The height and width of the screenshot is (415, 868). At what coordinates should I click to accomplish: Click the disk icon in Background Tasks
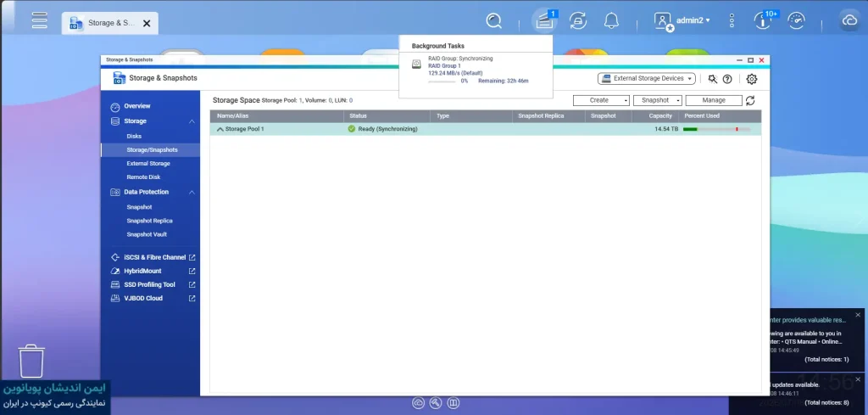pos(416,64)
